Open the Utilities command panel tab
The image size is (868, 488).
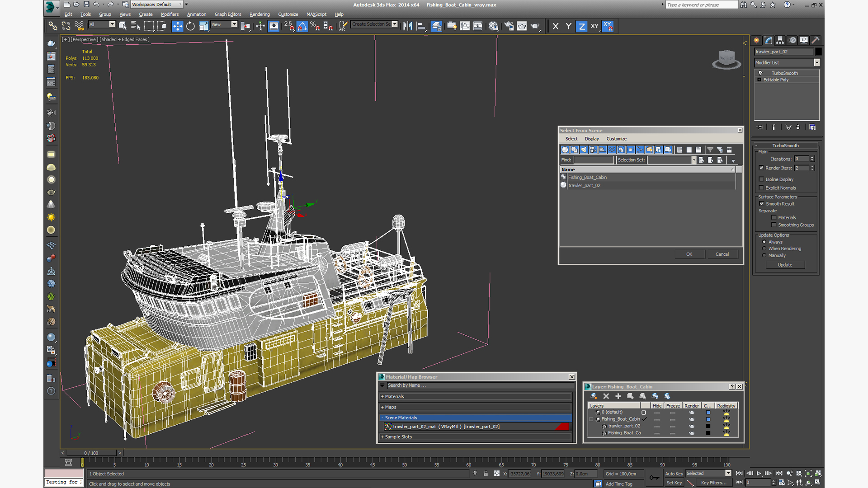[815, 40]
